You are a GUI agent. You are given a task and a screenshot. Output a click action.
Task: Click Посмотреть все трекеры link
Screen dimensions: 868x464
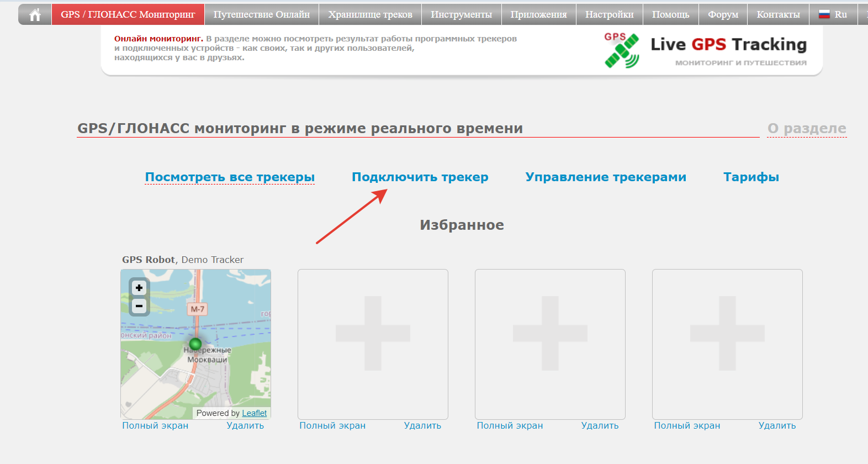pos(230,177)
